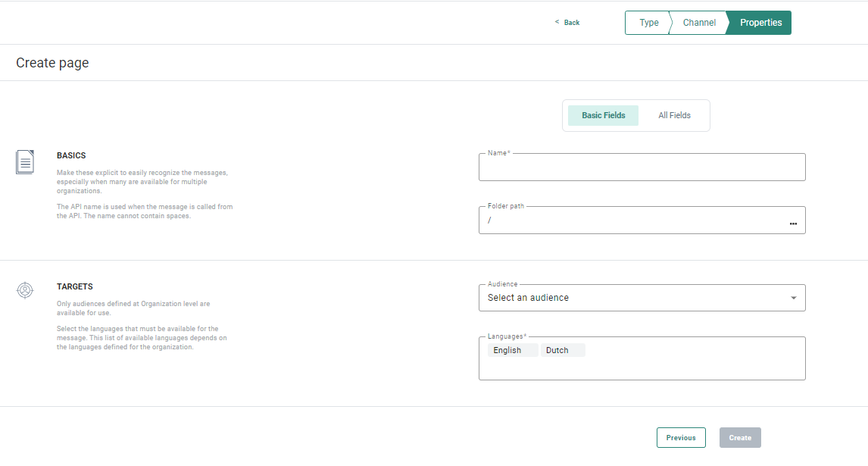This screenshot has height=466, width=868.
Task: Go to the Channel step
Action: coord(699,23)
